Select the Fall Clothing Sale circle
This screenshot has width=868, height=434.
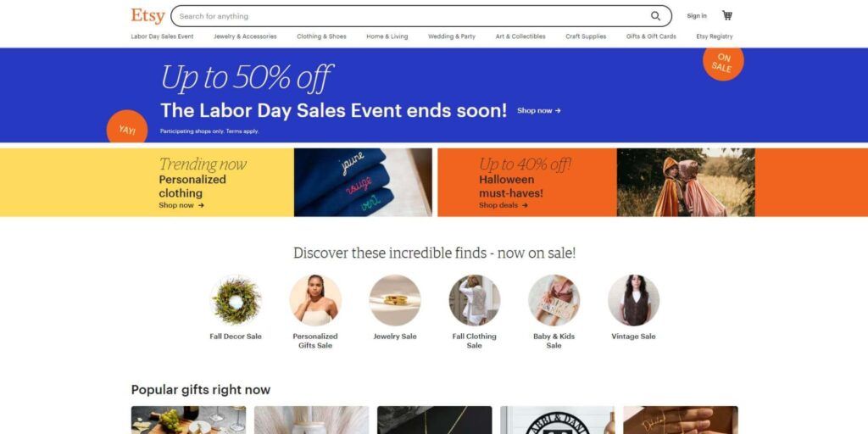(475, 301)
